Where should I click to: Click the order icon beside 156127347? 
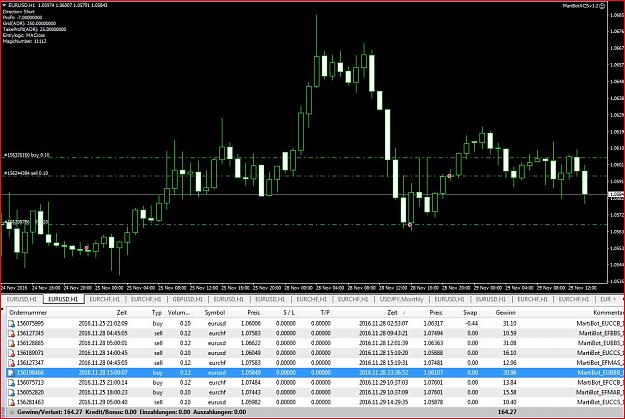click(12, 363)
